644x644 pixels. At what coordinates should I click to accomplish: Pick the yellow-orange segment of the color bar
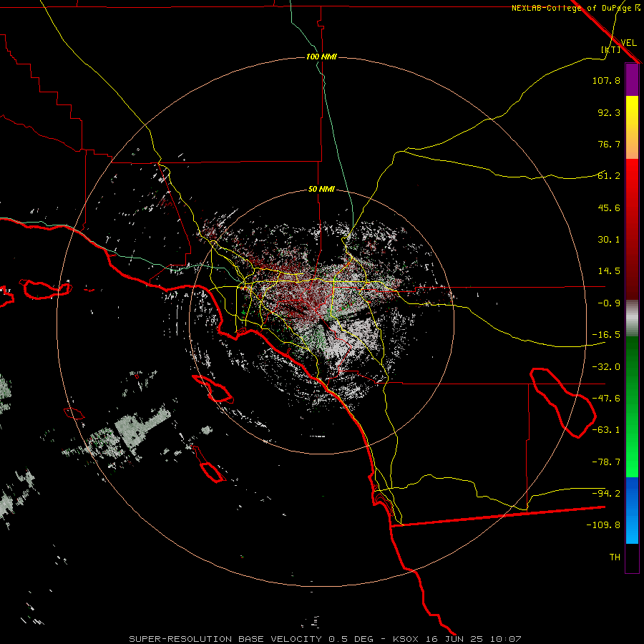[x=632, y=127]
